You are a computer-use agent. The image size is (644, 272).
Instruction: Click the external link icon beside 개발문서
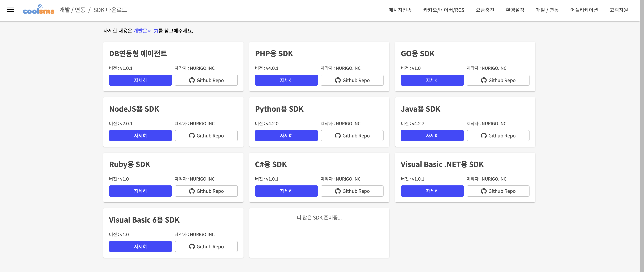[x=156, y=31]
